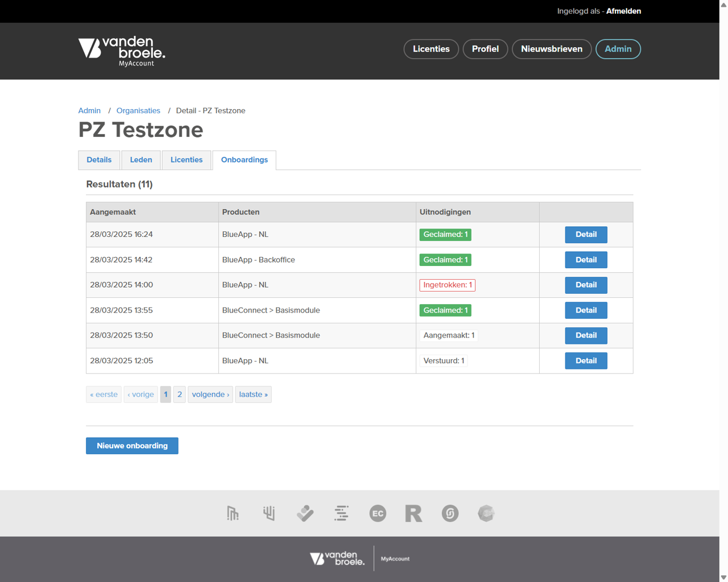This screenshot has height=582, width=728.
Task: Open the building-shaped product icon in footer
Action: point(233,513)
